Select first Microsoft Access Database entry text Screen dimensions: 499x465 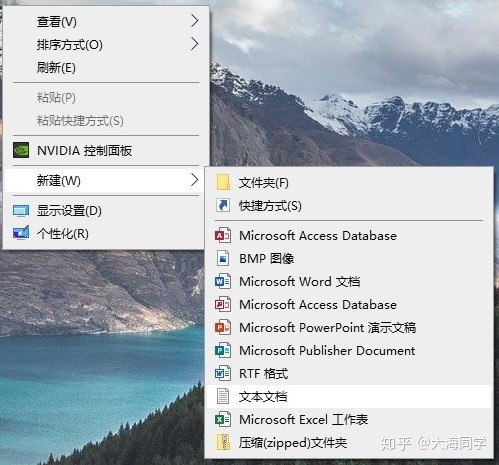[x=318, y=236]
